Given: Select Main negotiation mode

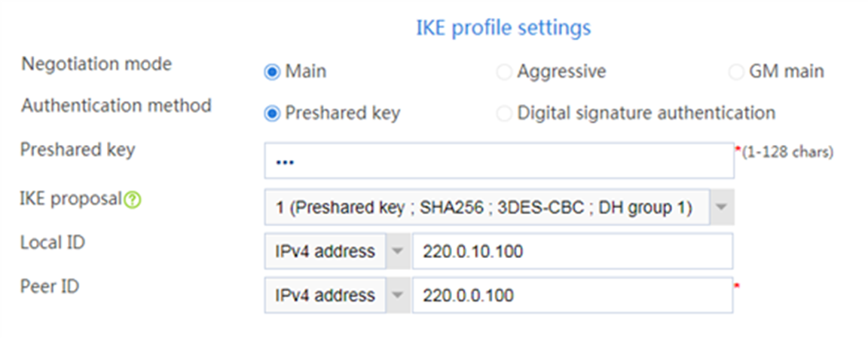Looking at the screenshot, I should tap(272, 72).
